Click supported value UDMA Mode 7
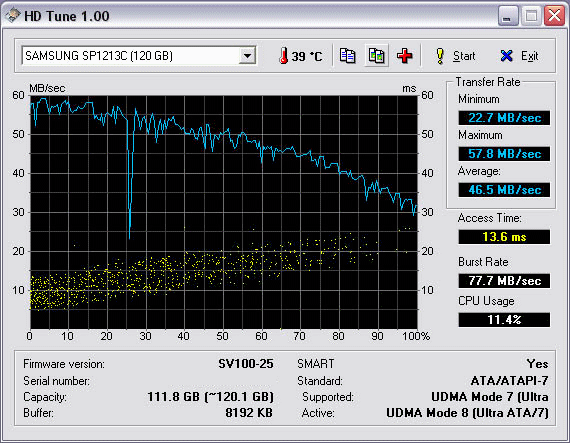This screenshot has width=570, height=443. tap(490, 397)
